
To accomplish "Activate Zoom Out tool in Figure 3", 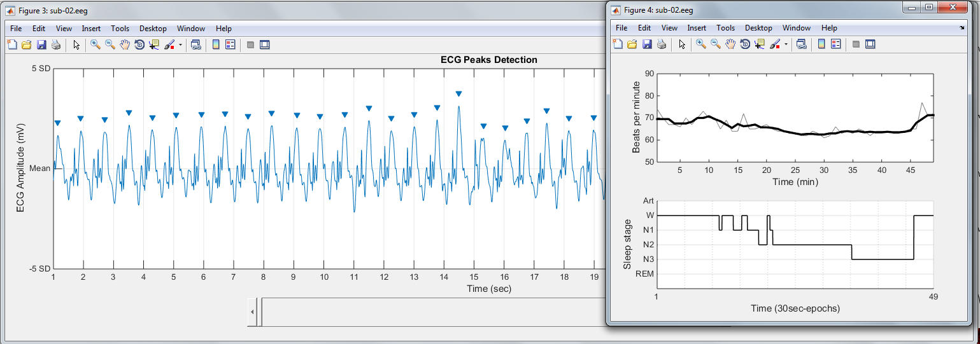I will (x=110, y=45).
